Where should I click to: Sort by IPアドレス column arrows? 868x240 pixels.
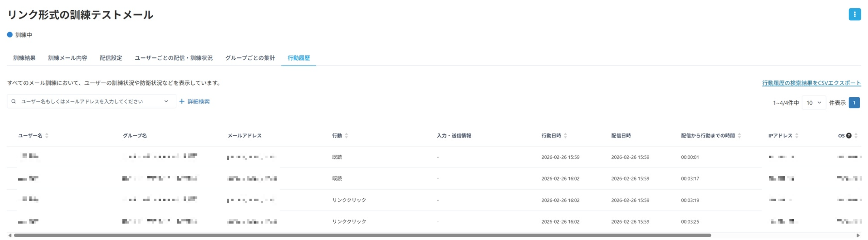[x=797, y=136]
